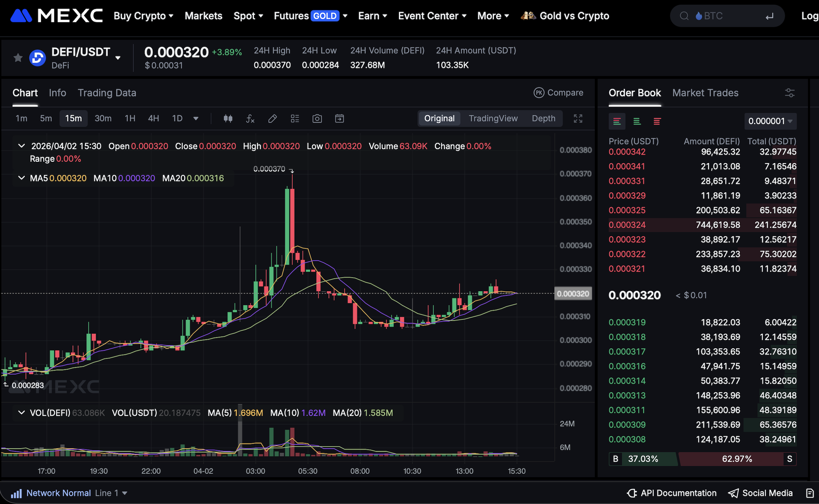Open the More dropdown menu
819x504 pixels.
(493, 16)
